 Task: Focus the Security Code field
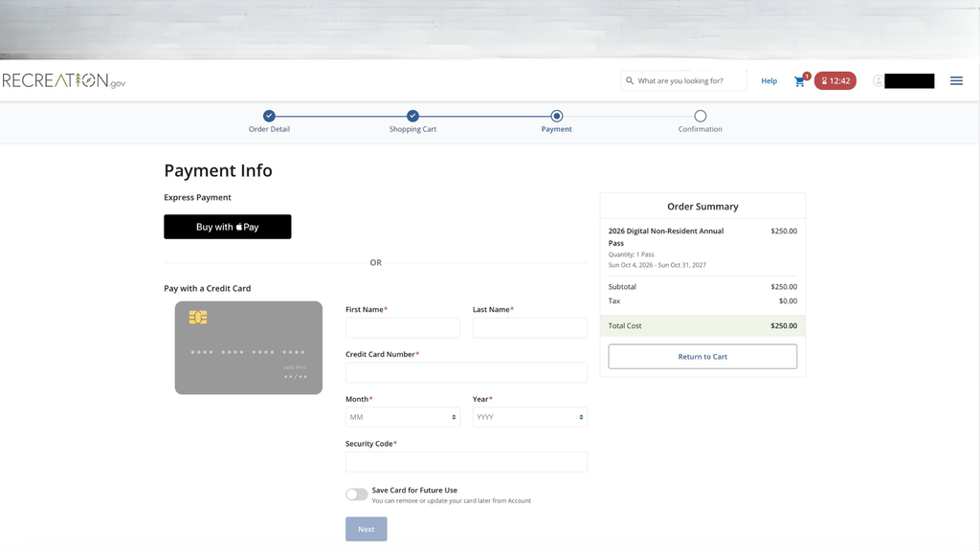466,462
